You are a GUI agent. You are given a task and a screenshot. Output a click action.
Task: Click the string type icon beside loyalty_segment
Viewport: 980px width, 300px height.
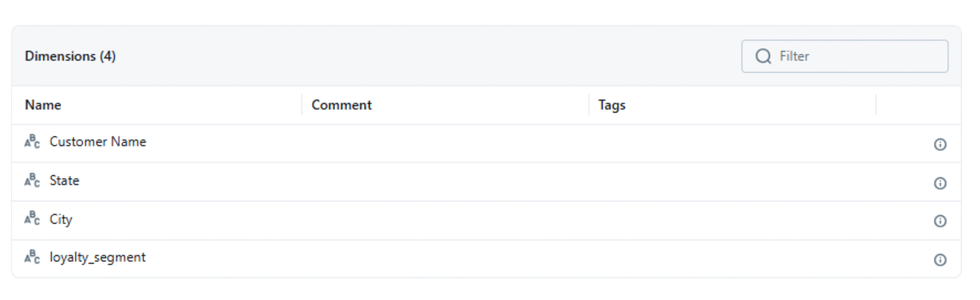[x=31, y=257]
